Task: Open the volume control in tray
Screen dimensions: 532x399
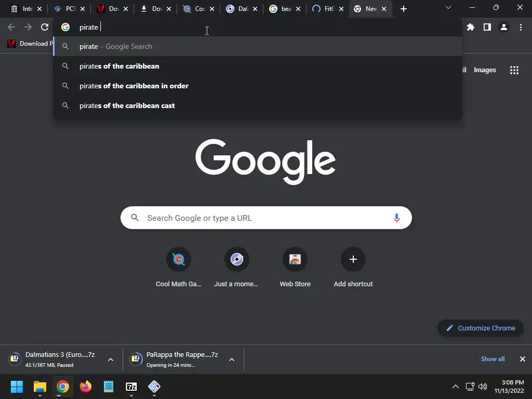Action: point(483,387)
